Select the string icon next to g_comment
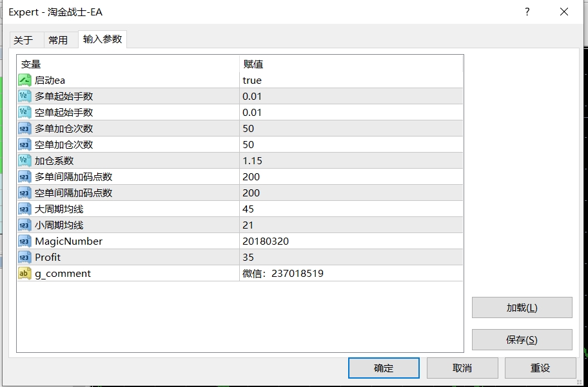Viewport: 588px width, 387px height. (25, 273)
